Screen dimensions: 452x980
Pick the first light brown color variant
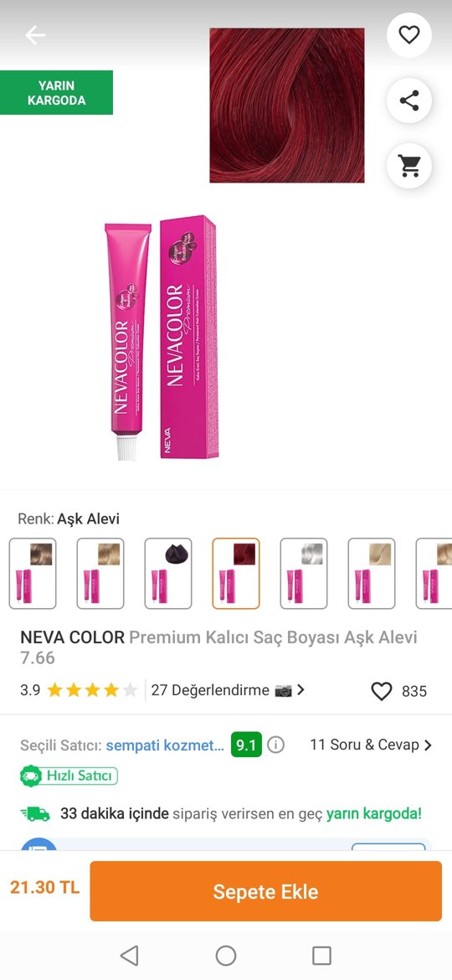coord(33,573)
